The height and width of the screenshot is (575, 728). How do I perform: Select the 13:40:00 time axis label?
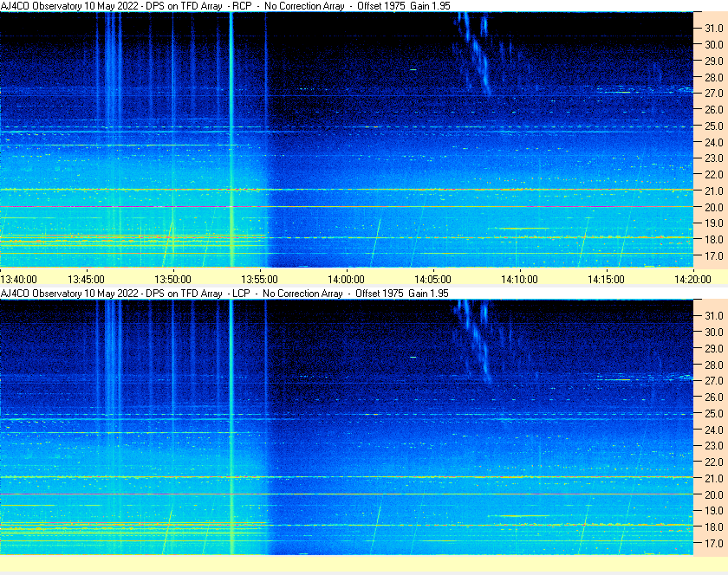tap(18, 280)
